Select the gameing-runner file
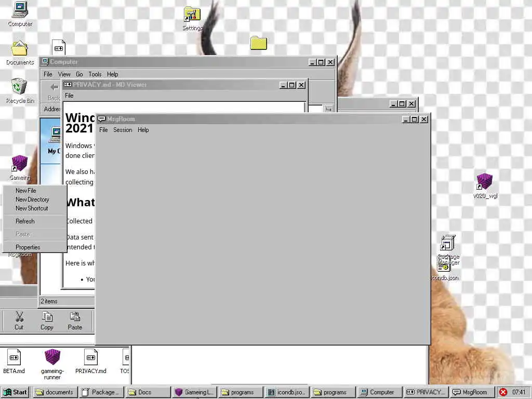The image size is (532, 399). point(52,364)
